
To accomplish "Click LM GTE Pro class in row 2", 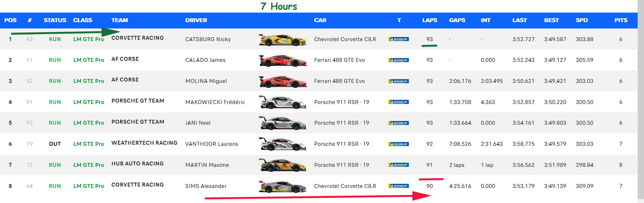I will coord(89,60).
